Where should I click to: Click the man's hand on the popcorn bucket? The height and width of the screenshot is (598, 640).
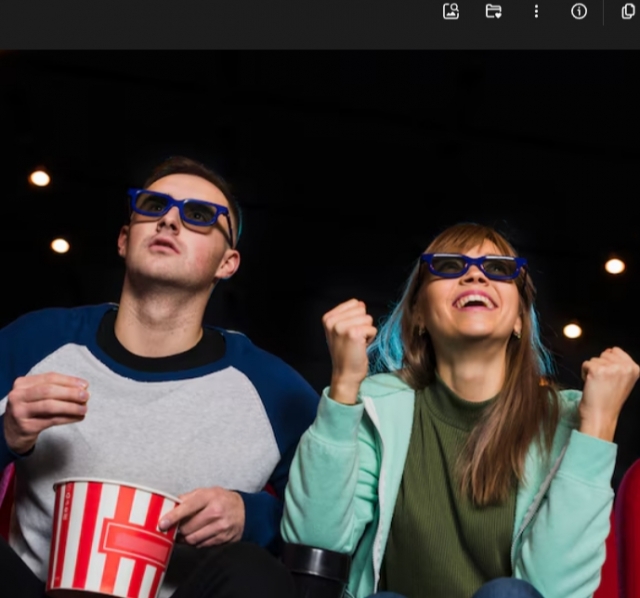[205, 515]
